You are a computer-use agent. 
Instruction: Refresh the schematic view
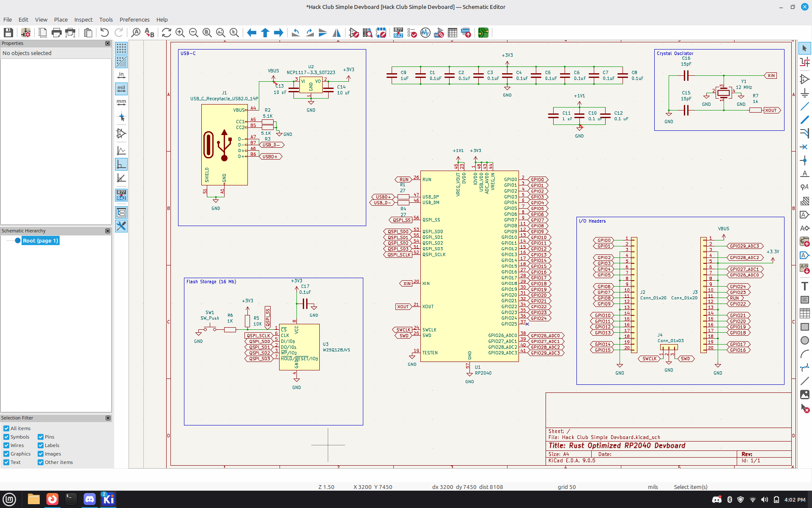coord(167,33)
